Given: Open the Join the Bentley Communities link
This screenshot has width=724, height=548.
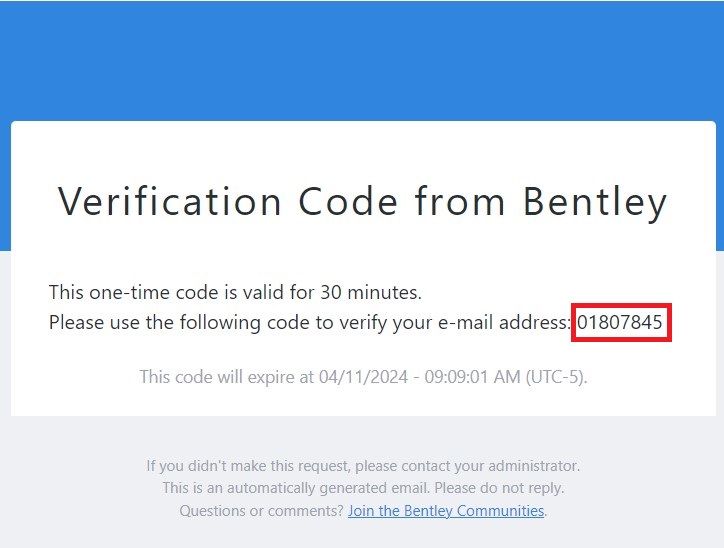Looking at the screenshot, I should (446, 511).
